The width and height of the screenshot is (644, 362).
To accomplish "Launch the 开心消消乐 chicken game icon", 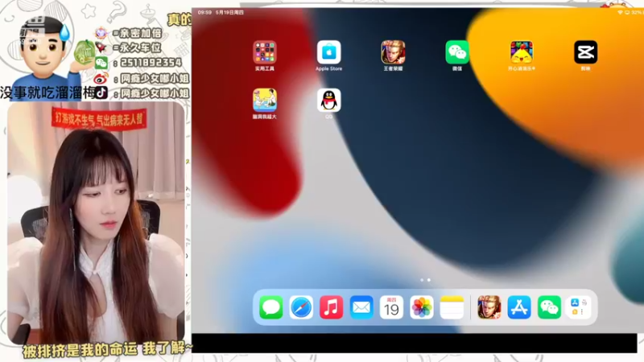I will click(522, 52).
